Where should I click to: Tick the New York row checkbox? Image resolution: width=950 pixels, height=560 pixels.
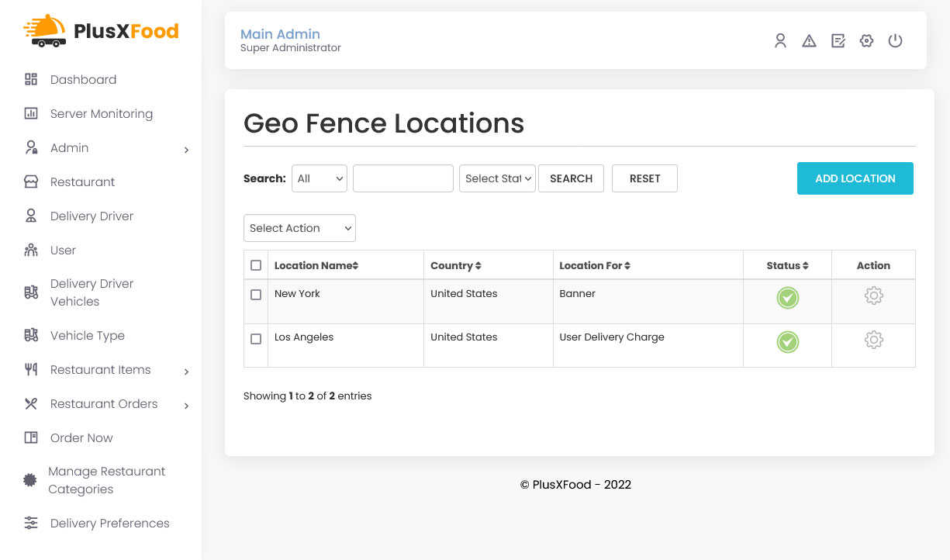tap(257, 295)
